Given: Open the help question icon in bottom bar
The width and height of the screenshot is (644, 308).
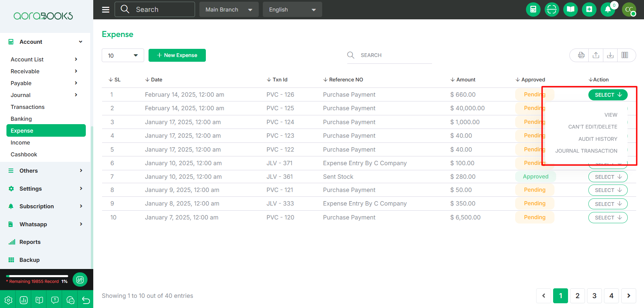Looking at the screenshot, I should point(55,300).
